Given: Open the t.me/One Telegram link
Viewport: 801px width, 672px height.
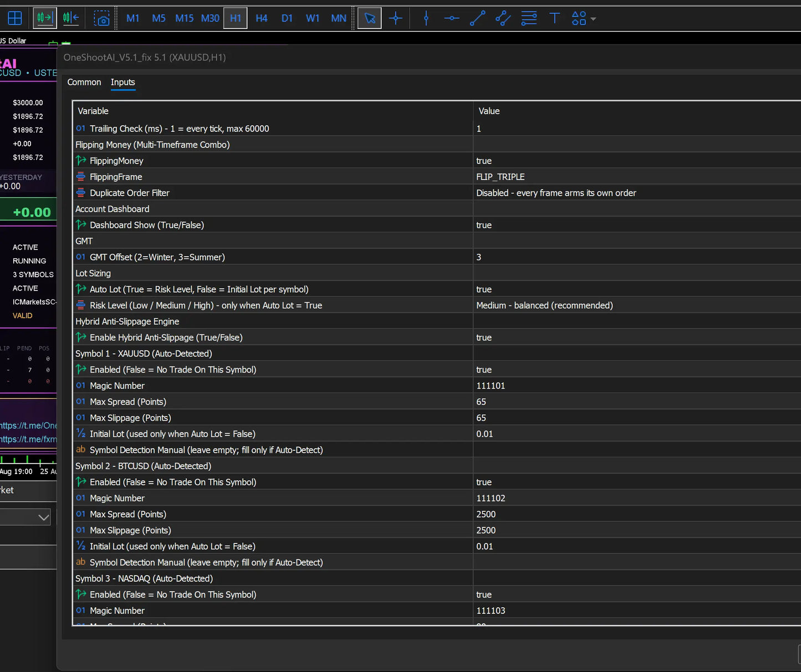Looking at the screenshot, I should point(28,426).
